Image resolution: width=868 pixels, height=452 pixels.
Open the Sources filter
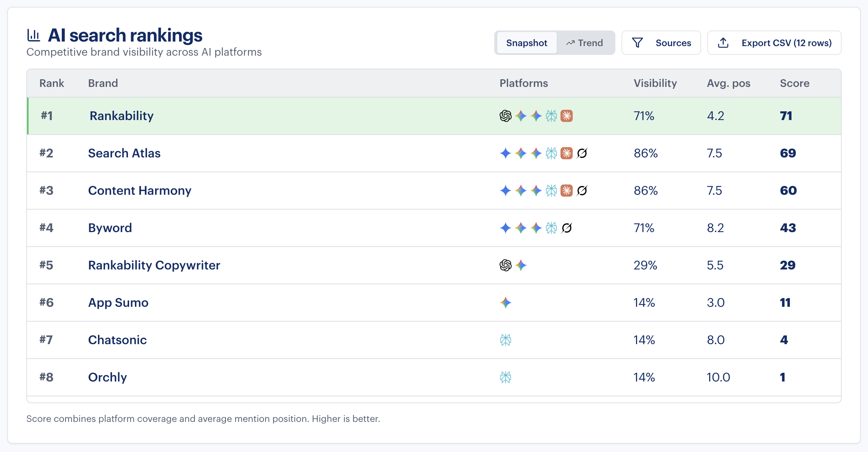661,43
